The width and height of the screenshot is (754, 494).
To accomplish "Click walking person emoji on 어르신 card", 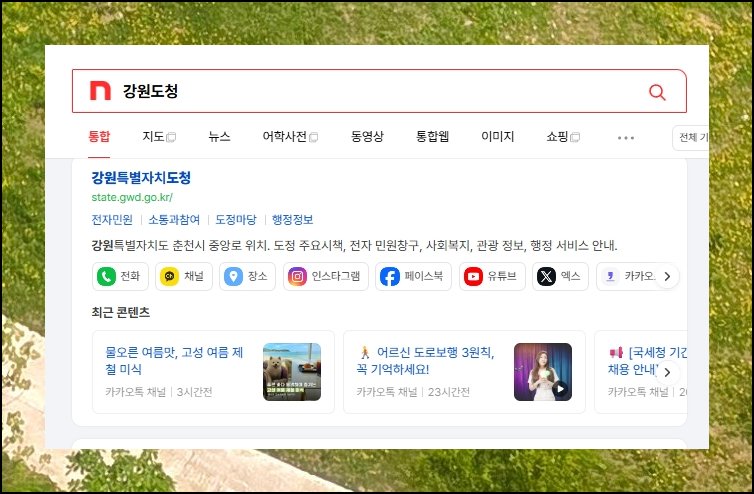I will click(x=365, y=353).
